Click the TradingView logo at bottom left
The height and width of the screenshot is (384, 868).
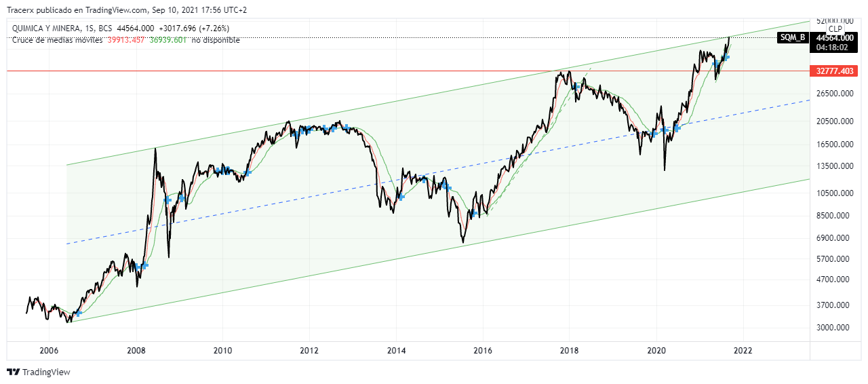pyautogui.click(x=39, y=372)
